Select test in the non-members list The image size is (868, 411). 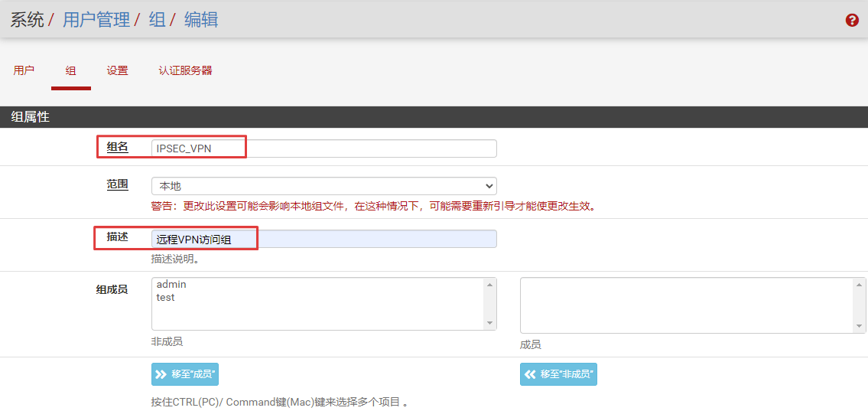166,297
